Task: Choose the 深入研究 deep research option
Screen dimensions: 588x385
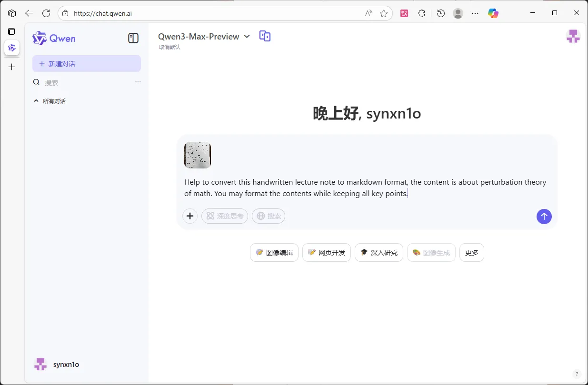Action: pyautogui.click(x=379, y=253)
